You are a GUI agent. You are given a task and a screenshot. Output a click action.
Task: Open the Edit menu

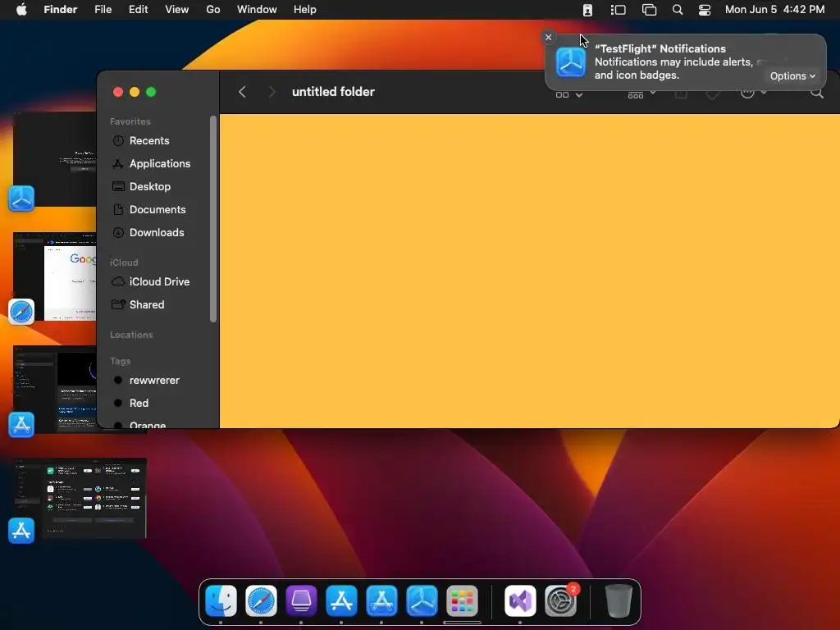point(138,10)
